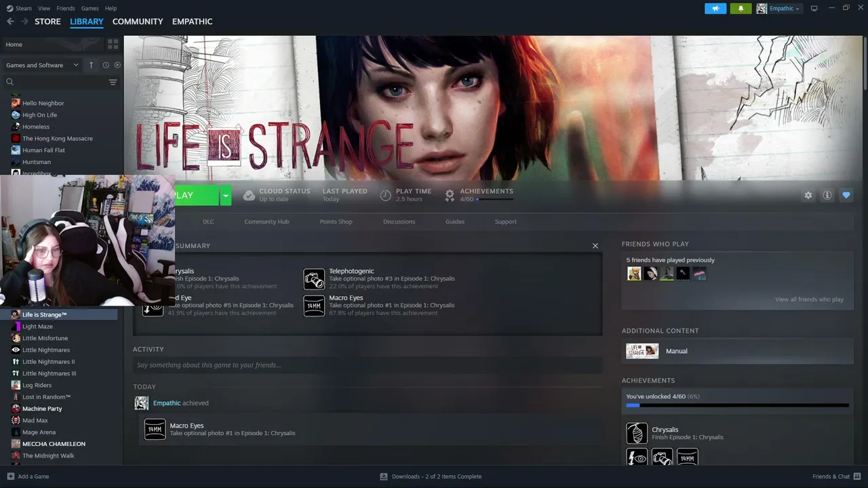Screen dimensions: 868x488
Task: Open the Points Shop link
Action: (336, 222)
